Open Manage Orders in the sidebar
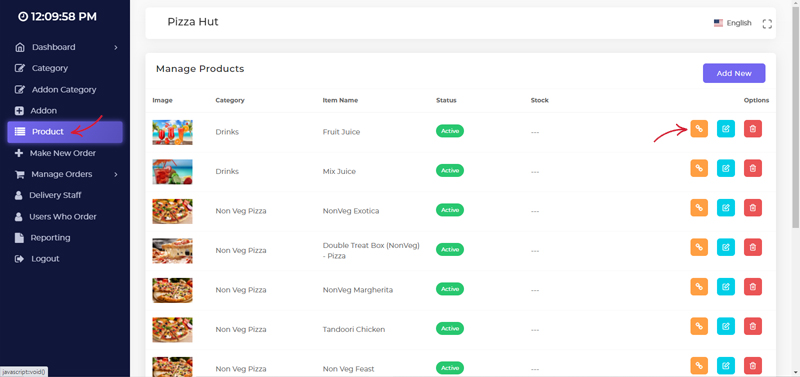The width and height of the screenshot is (800, 377). click(62, 174)
